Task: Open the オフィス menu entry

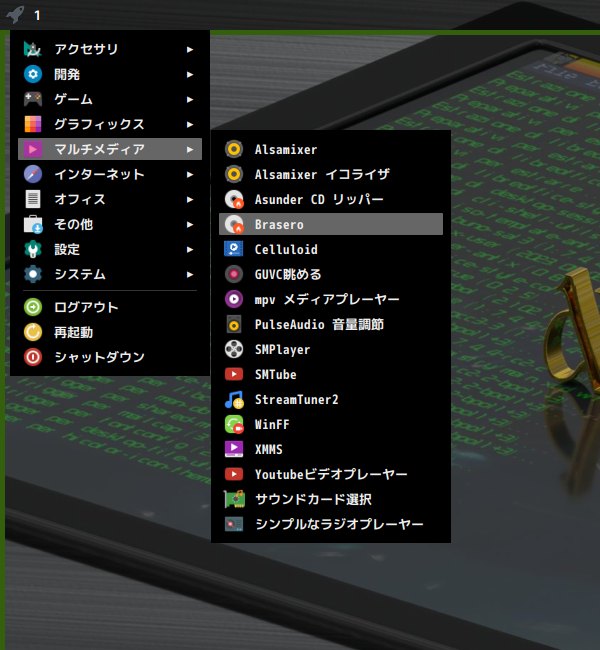Action: 110,199
